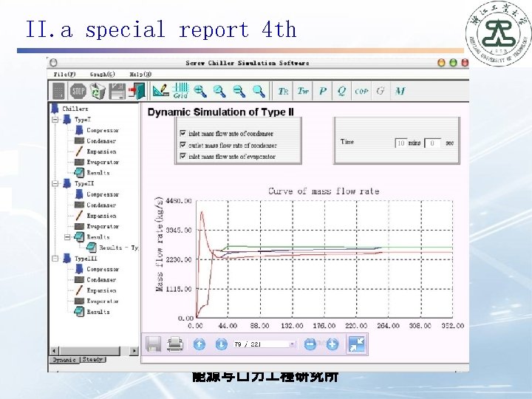Show the M mass flow curve

coord(400,91)
